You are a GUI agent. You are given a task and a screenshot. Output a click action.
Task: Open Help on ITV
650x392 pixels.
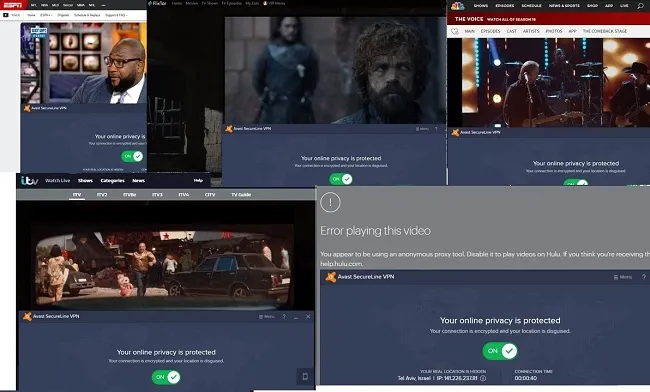pos(198,181)
